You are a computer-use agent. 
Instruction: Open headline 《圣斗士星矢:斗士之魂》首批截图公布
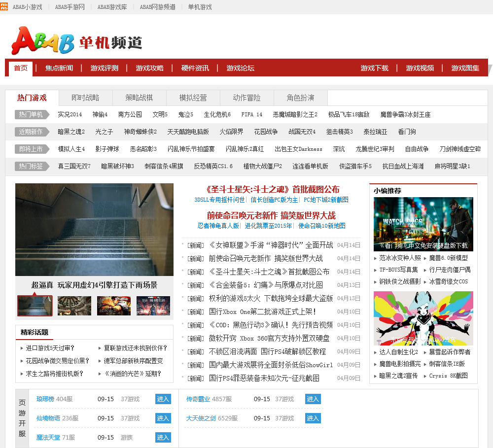(x=273, y=189)
